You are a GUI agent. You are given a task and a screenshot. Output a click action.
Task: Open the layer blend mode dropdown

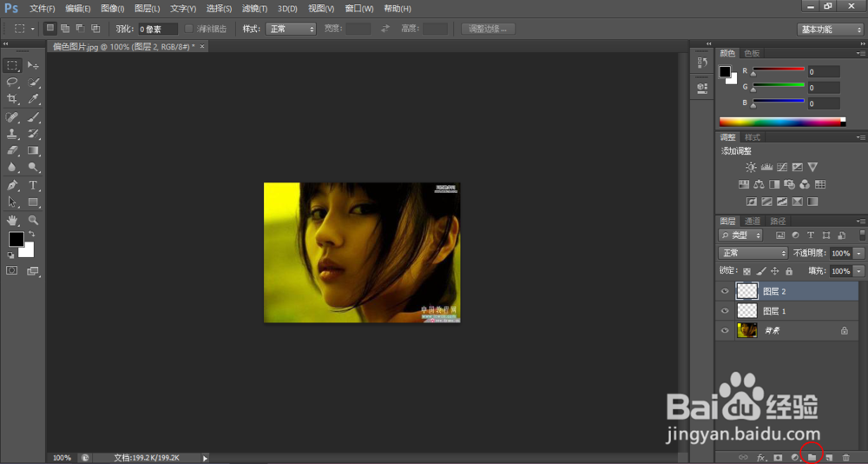pyautogui.click(x=753, y=253)
